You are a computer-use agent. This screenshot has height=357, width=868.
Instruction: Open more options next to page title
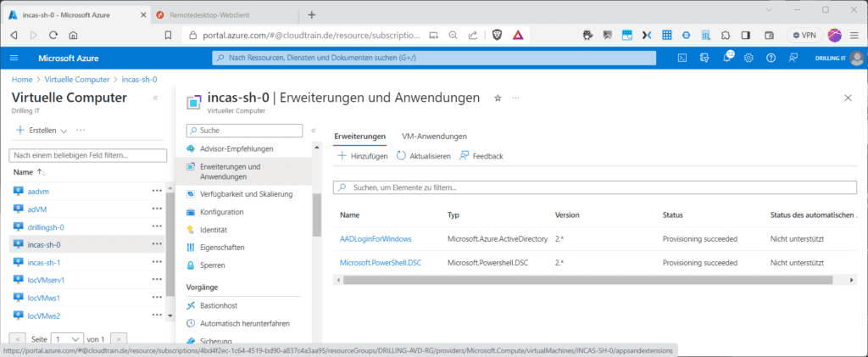[x=515, y=98]
